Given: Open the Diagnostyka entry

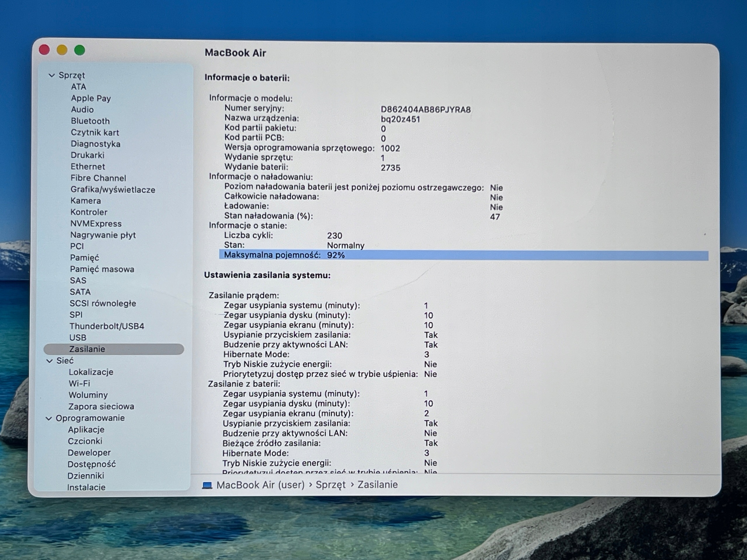Looking at the screenshot, I should pyautogui.click(x=96, y=144).
